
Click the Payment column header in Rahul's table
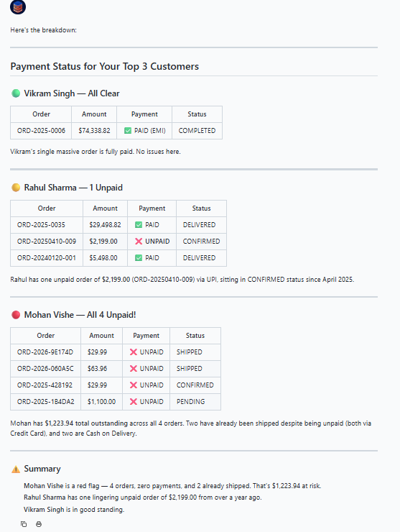(x=152, y=208)
